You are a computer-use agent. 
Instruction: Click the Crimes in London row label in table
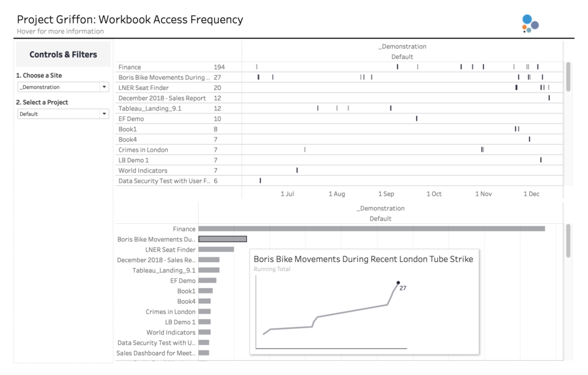click(143, 150)
